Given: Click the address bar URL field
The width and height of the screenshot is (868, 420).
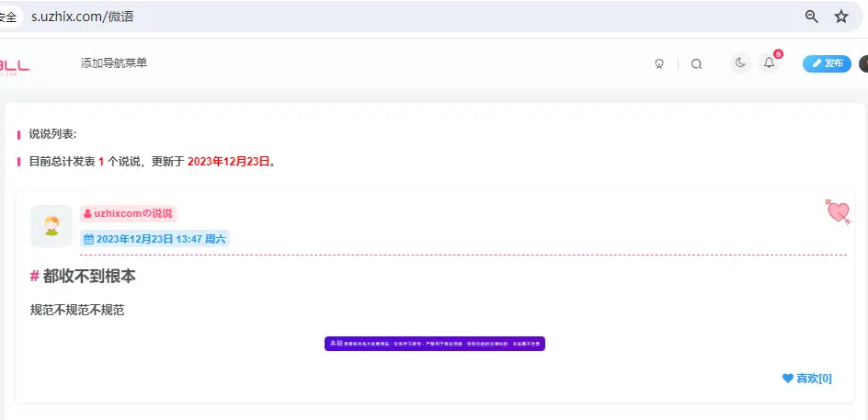Looking at the screenshot, I should pyautogui.click(x=368, y=17).
